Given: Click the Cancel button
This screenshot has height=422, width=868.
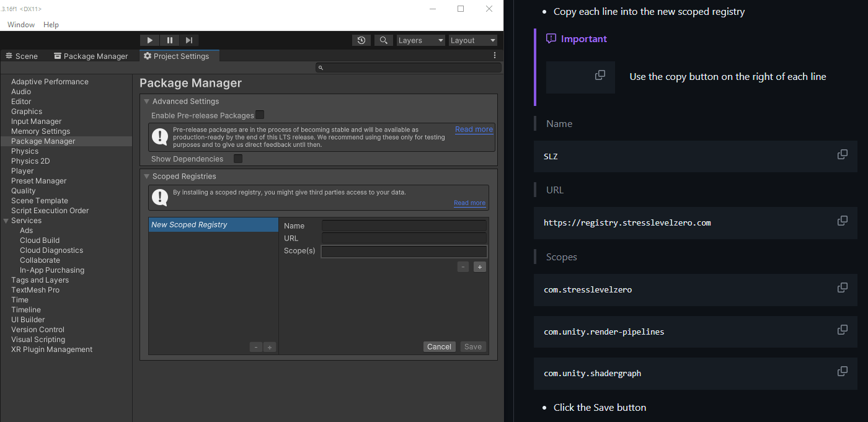Looking at the screenshot, I should pos(439,347).
